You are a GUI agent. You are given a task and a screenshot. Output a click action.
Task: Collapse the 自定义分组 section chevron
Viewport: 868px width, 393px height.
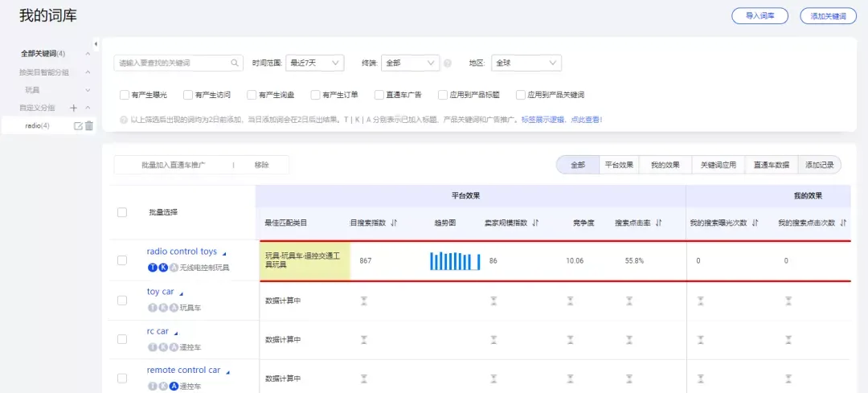88,108
